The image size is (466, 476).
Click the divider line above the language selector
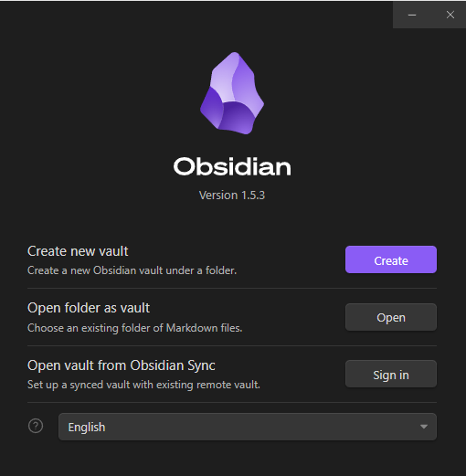click(232, 402)
